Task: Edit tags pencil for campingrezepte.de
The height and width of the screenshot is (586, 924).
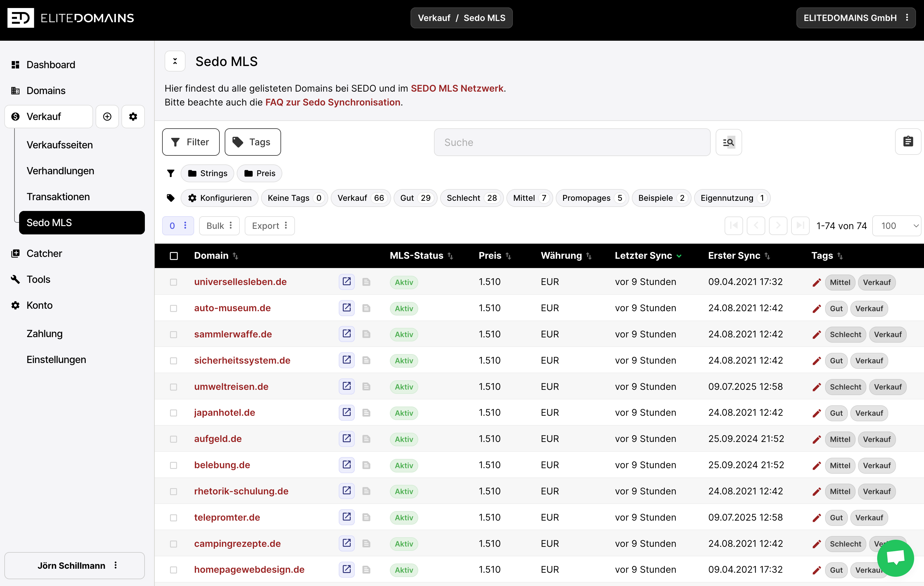Action: [x=816, y=544]
